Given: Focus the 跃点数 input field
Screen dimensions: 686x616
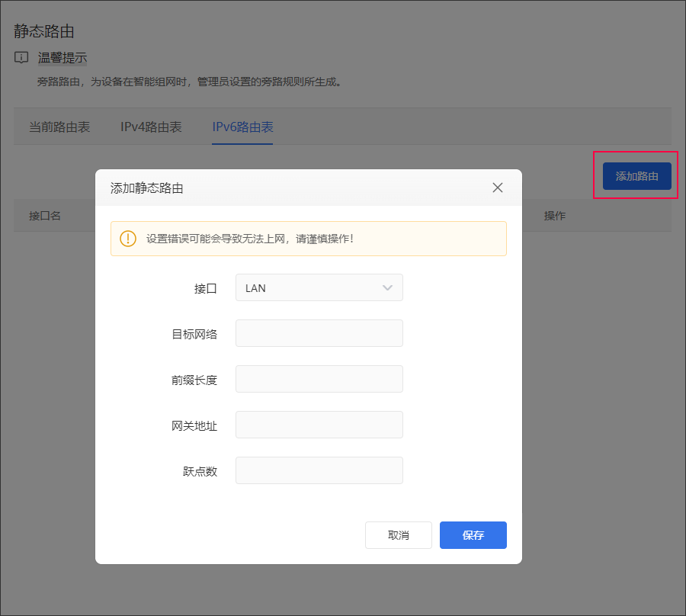Looking at the screenshot, I should click(x=319, y=470).
